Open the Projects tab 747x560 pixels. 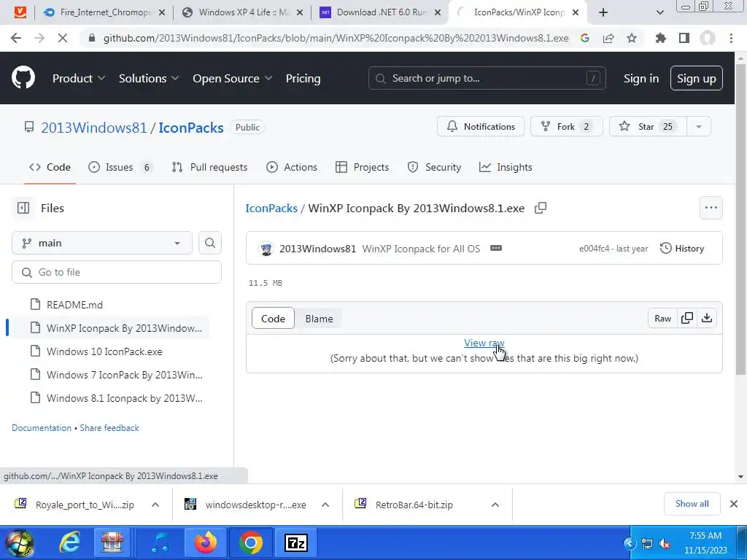362,167
